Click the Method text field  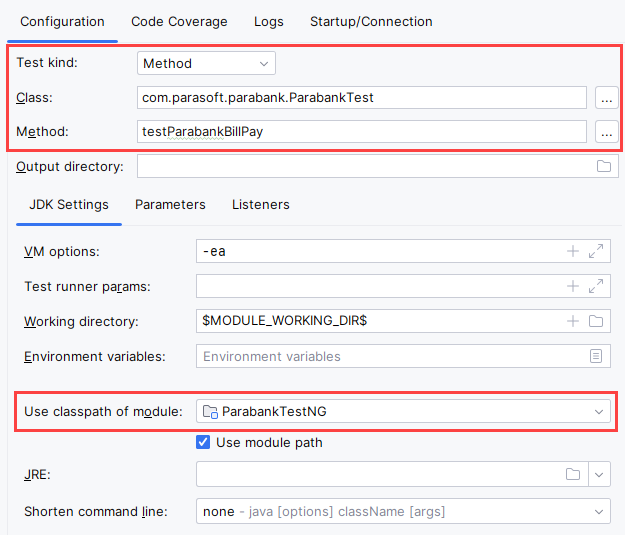pos(362,132)
